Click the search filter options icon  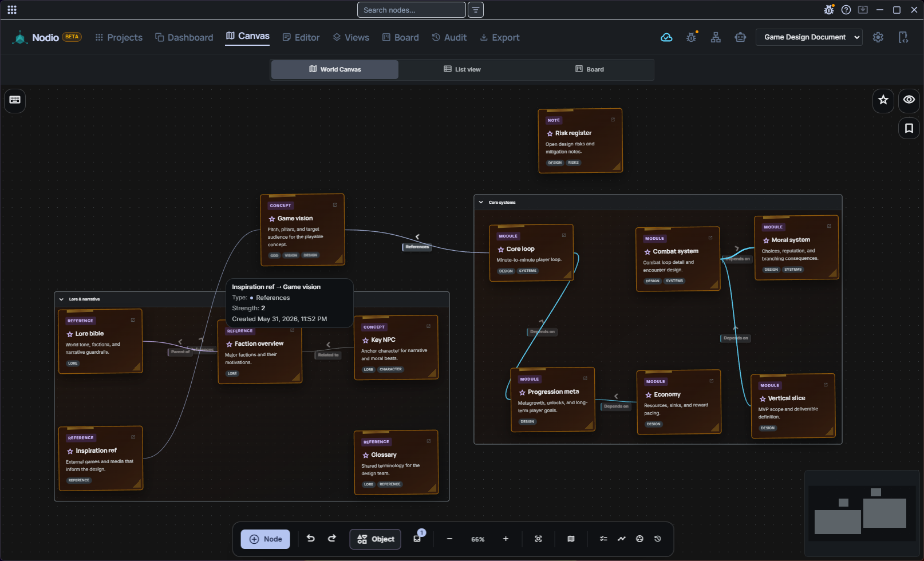[476, 10]
